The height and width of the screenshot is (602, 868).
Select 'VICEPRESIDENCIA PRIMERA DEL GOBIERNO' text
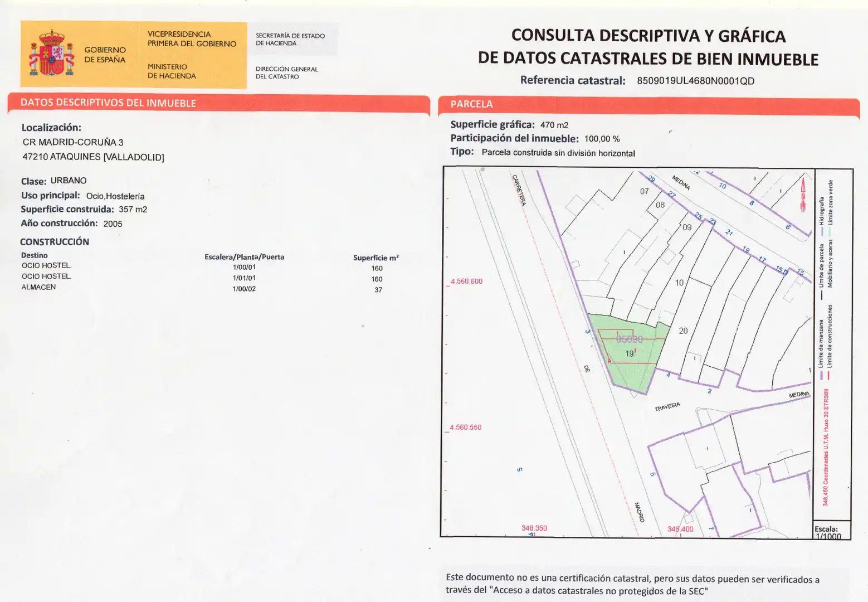pyautogui.click(x=192, y=39)
